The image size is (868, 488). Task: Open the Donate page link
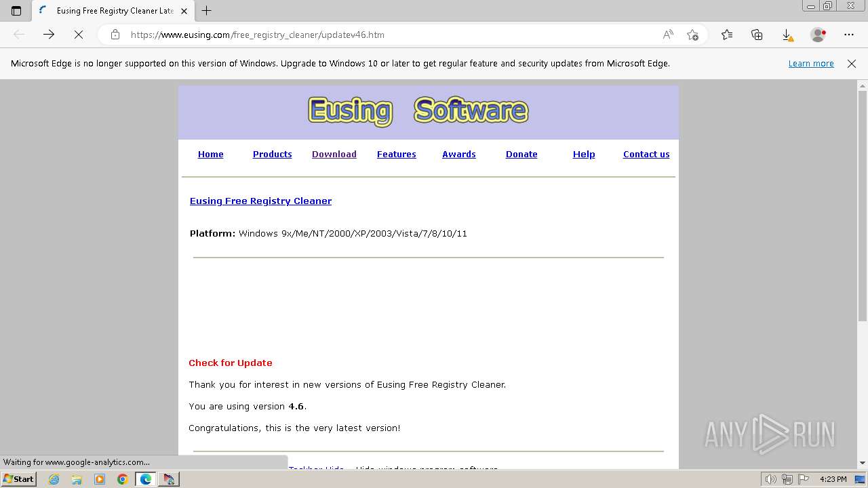pos(521,154)
